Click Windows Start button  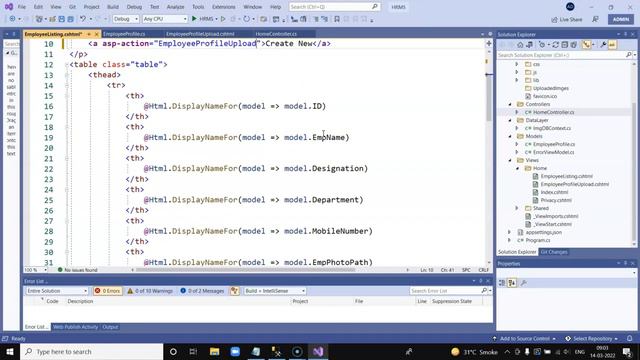pos(10,351)
